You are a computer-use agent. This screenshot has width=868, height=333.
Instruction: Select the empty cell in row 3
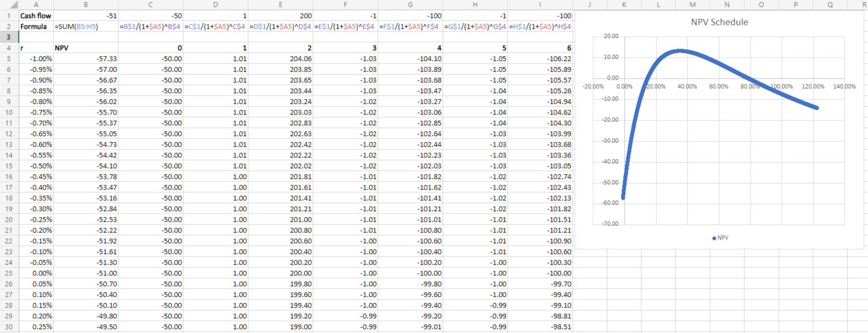point(36,37)
